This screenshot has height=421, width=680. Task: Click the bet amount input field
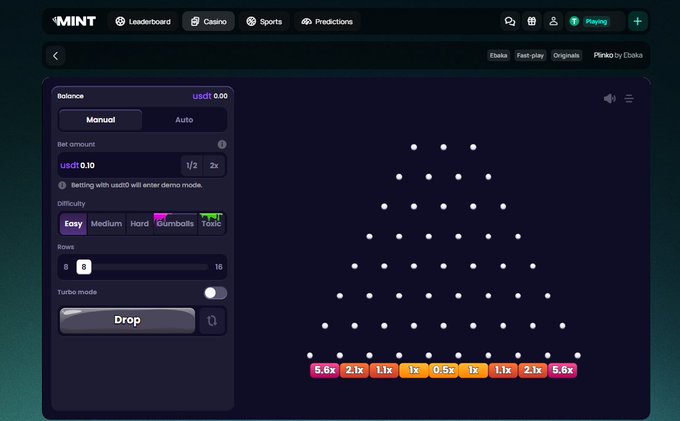tap(119, 165)
